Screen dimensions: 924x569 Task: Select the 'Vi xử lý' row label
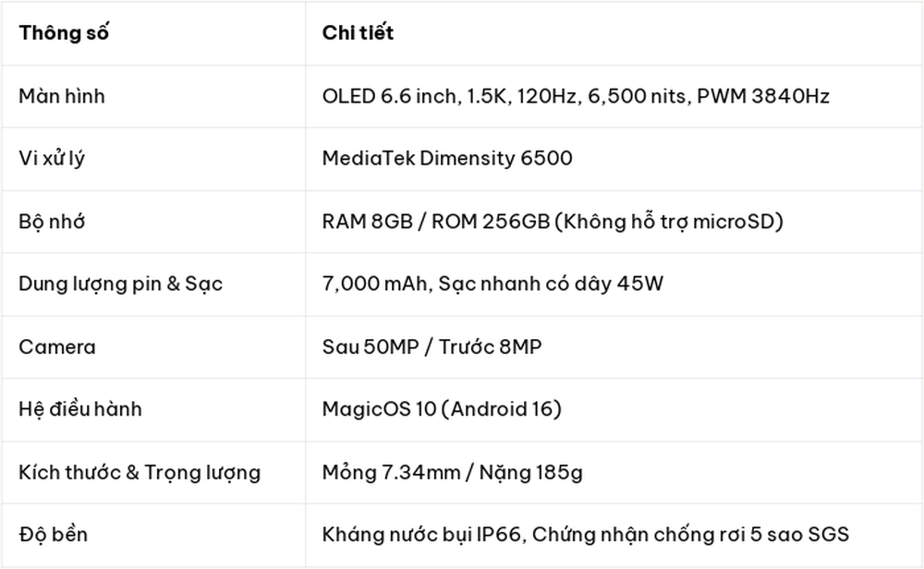click(52, 159)
